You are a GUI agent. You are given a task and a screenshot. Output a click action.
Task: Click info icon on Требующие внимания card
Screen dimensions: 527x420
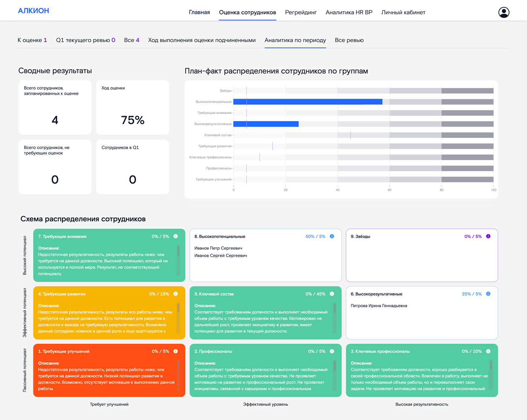coord(175,237)
